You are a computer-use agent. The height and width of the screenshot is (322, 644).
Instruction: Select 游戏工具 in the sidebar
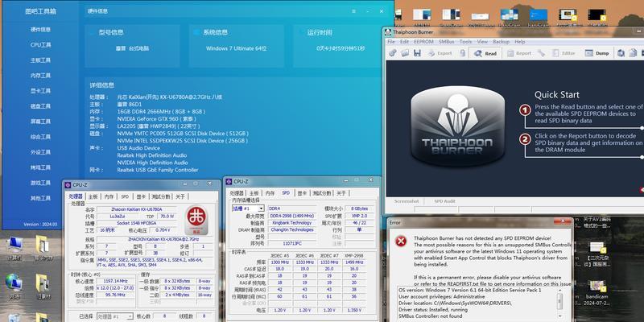coord(40,183)
